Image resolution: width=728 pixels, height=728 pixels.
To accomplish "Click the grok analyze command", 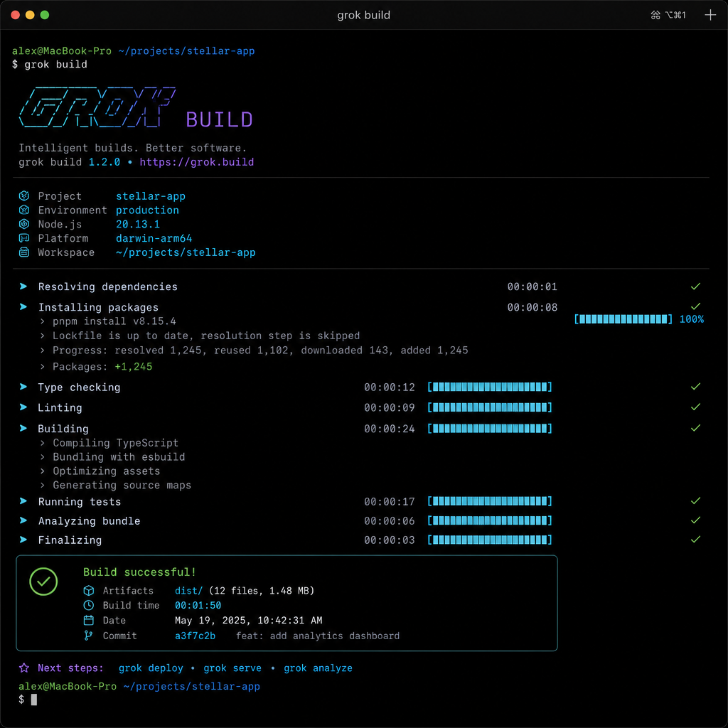I will point(318,668).
